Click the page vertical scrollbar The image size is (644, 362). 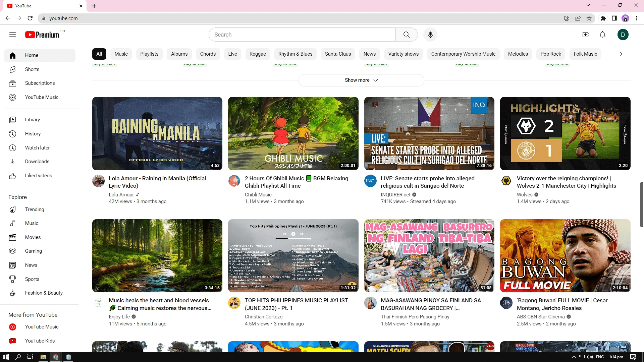click(641, 204)
